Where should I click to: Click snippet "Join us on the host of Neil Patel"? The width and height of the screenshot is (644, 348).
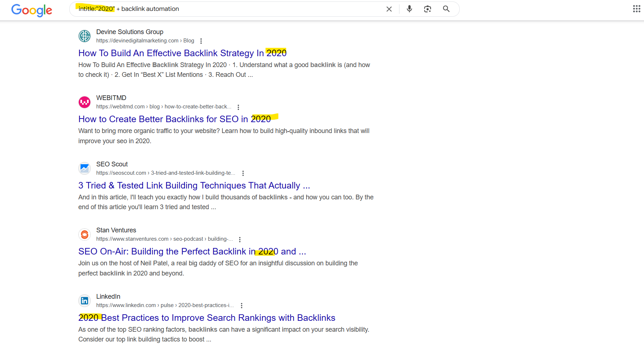pos(218,268)
